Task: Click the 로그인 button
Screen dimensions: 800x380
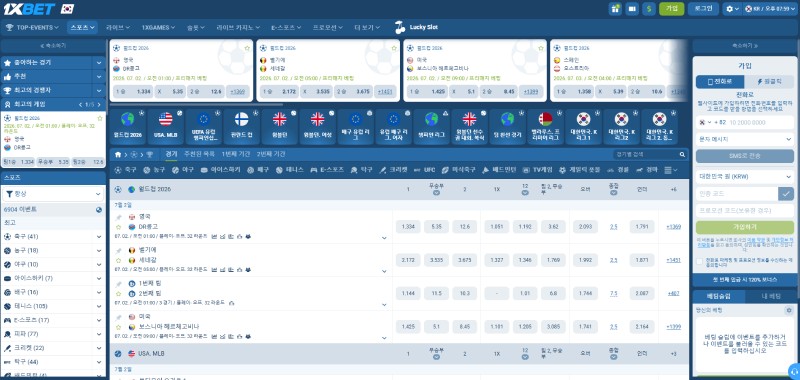Action: [x=703, y=9]
